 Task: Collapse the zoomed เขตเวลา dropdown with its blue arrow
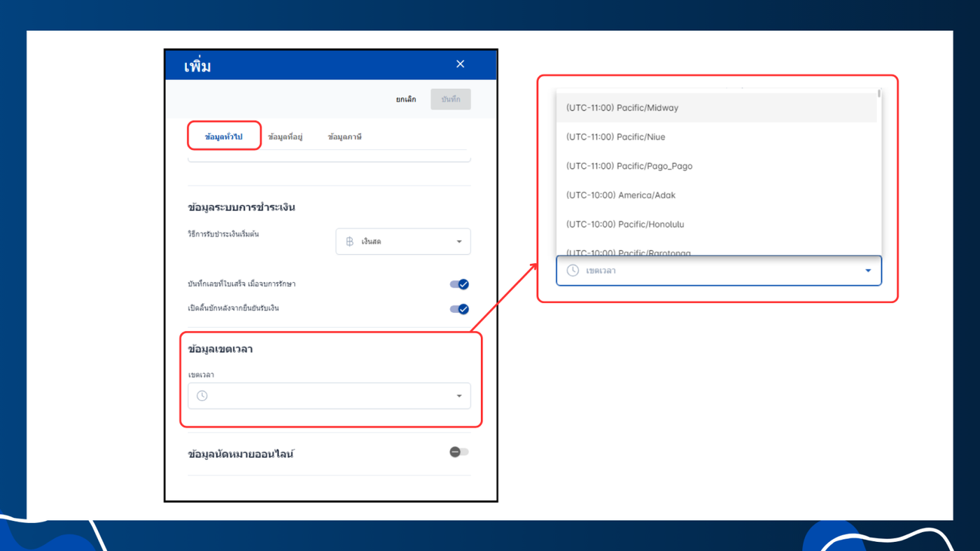868,271
